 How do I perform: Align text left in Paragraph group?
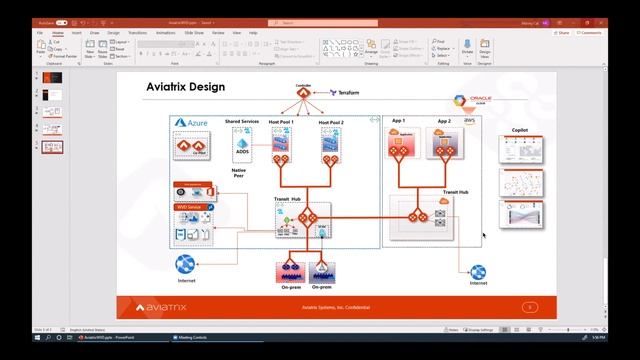tap(225, 53)
